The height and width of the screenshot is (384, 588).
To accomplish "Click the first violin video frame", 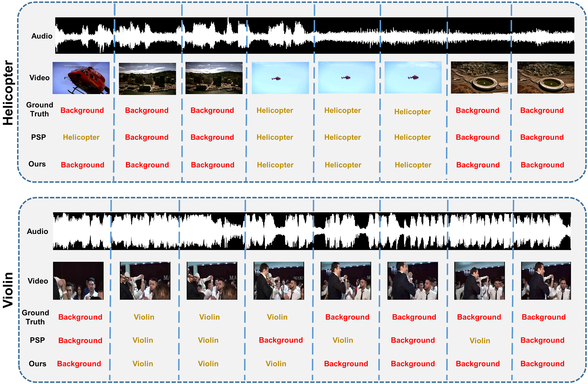I will [x=78, y=280].
